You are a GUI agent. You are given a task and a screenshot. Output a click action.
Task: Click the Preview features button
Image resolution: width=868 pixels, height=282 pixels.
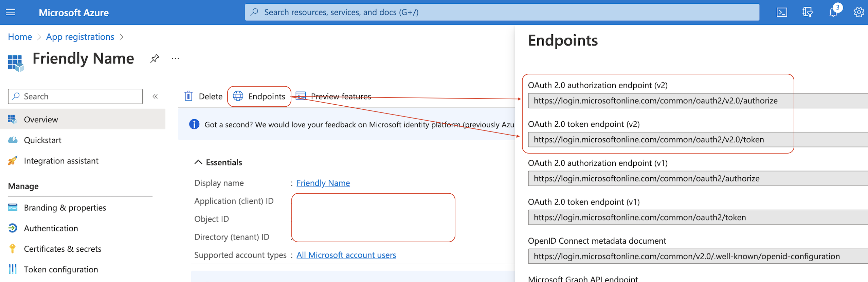click(333, 96)
